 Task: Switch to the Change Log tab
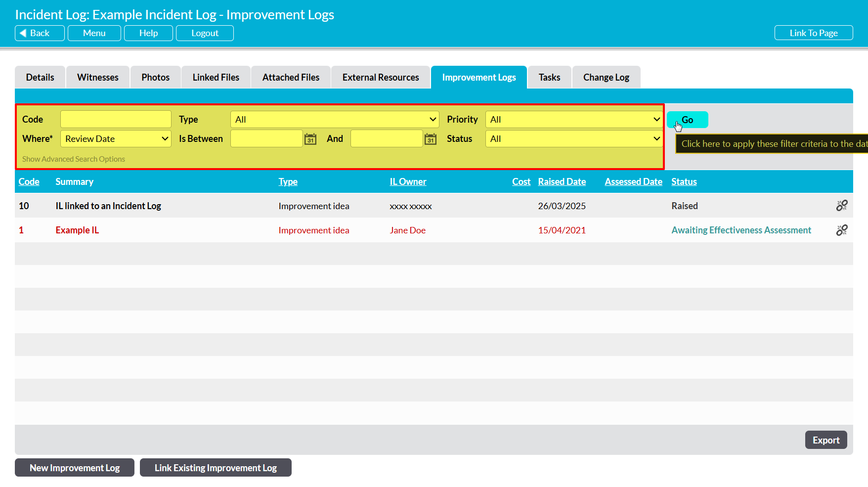click(x=607, y=77)
